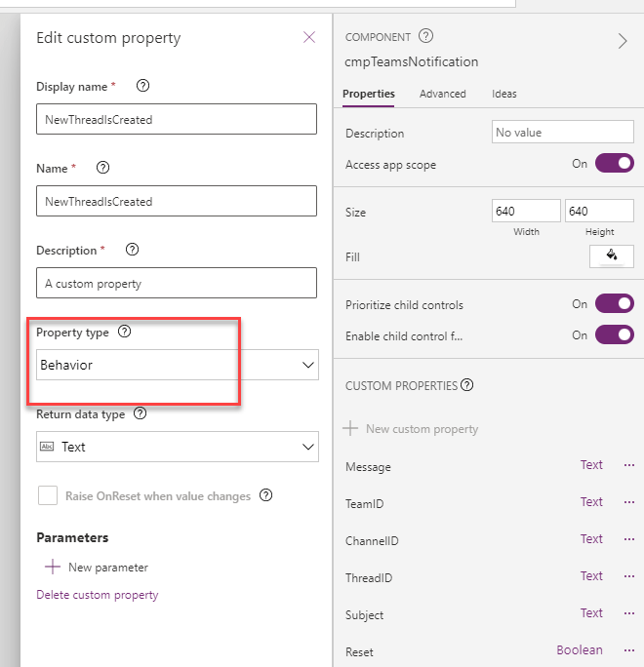Click the help icon next to Property type
The width and height of the screenshot is (644, 667).
tap(124, 332)
